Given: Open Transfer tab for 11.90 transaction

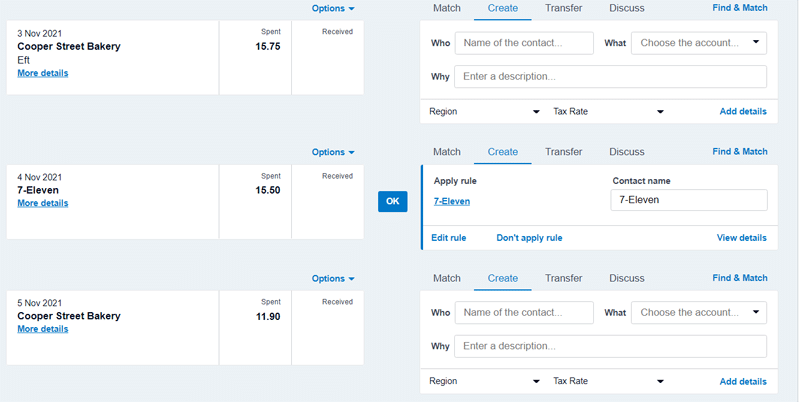Looking at the screenshot, I should [x=564, y=278].
